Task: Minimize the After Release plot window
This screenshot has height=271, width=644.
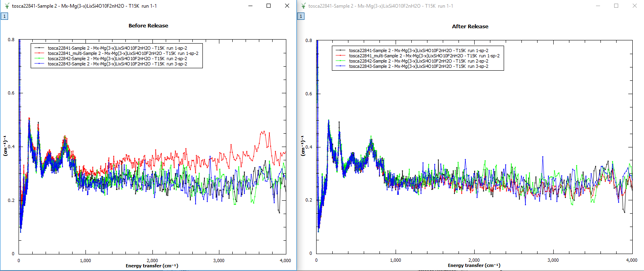Action: tap(598, 6)
